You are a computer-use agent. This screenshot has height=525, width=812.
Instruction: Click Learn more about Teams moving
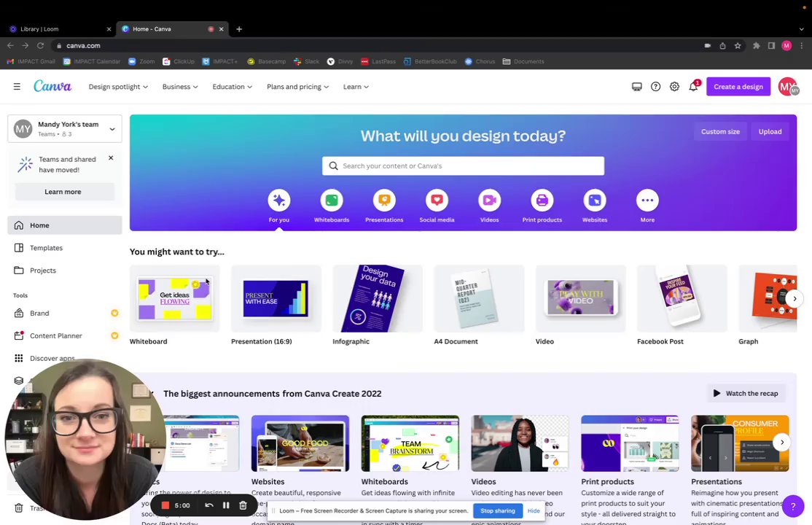point(64,192)
